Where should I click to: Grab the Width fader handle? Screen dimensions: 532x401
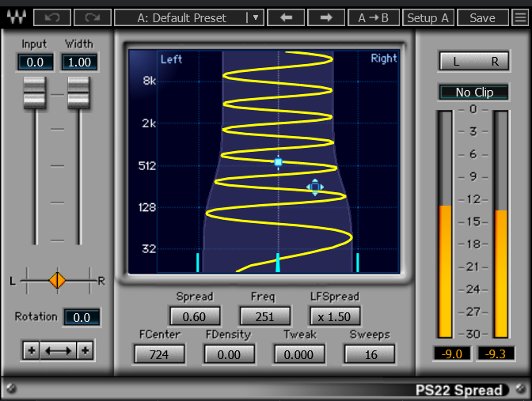(x=78, y=93)
